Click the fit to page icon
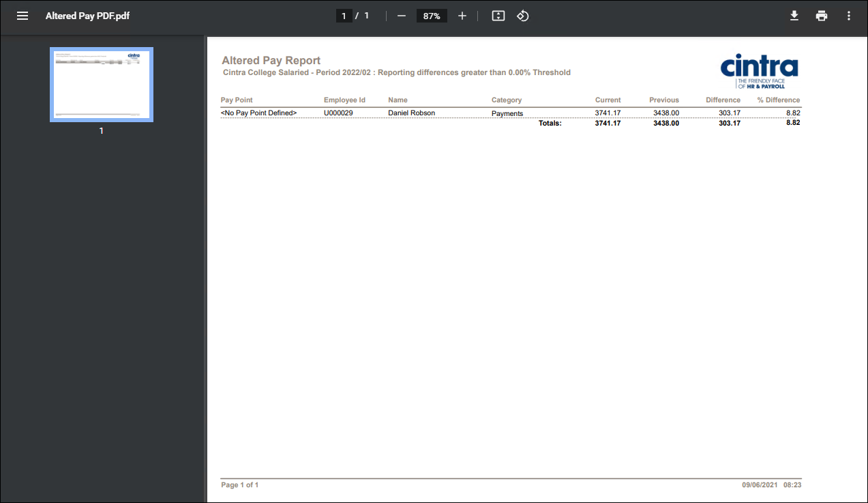The height and width of the screenshot is (503, 868). point(498,16)
